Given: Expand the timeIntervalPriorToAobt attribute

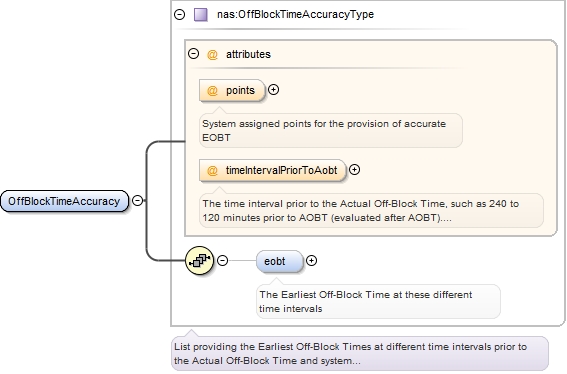Looking at the screenshot, I should pyautogui.click(x=354, y=170).
